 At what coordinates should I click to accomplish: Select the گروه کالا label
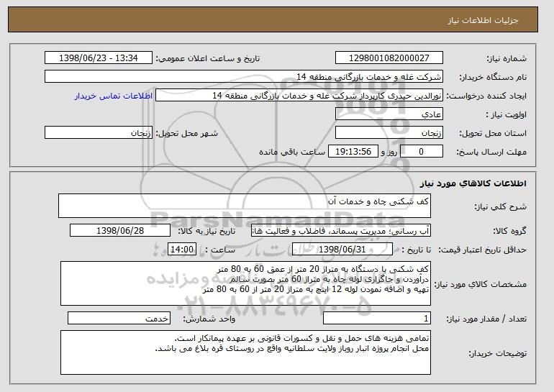[x=510, y=231]
